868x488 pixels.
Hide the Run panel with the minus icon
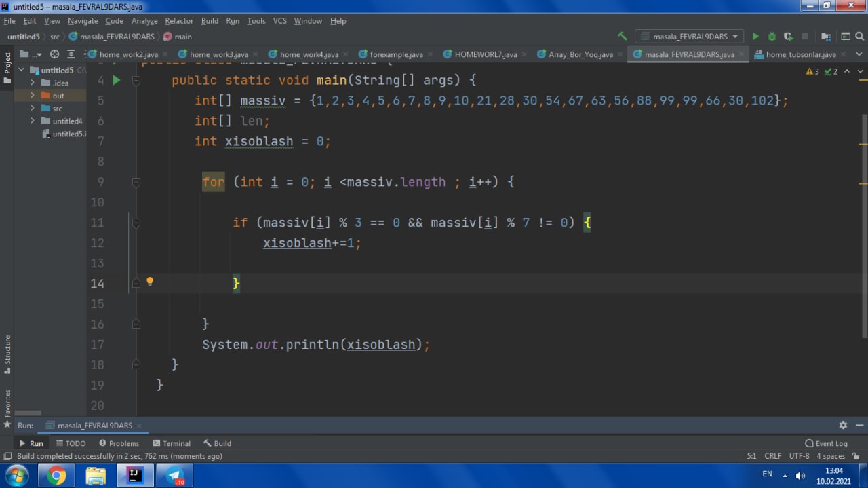click(x=859, y=425)
